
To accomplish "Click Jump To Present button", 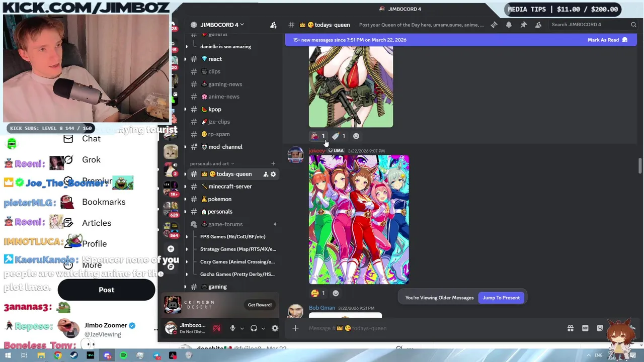I will [501, 298].
